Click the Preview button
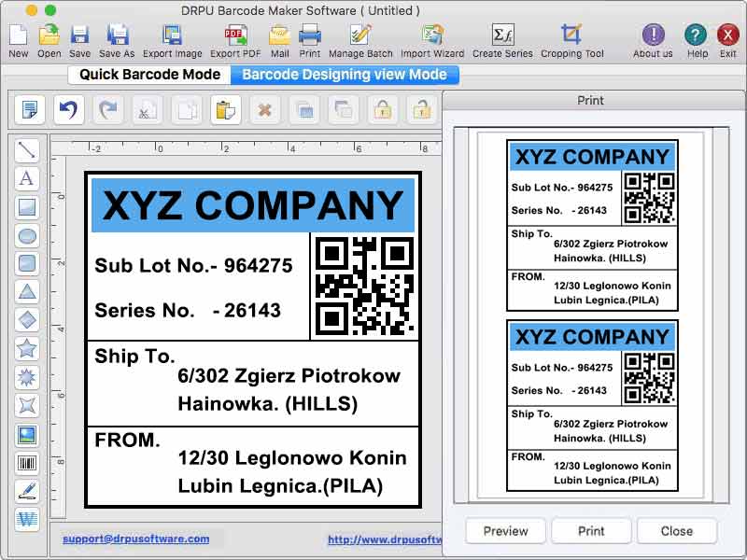This screenshot has height=560, width=747. [504, 530]
